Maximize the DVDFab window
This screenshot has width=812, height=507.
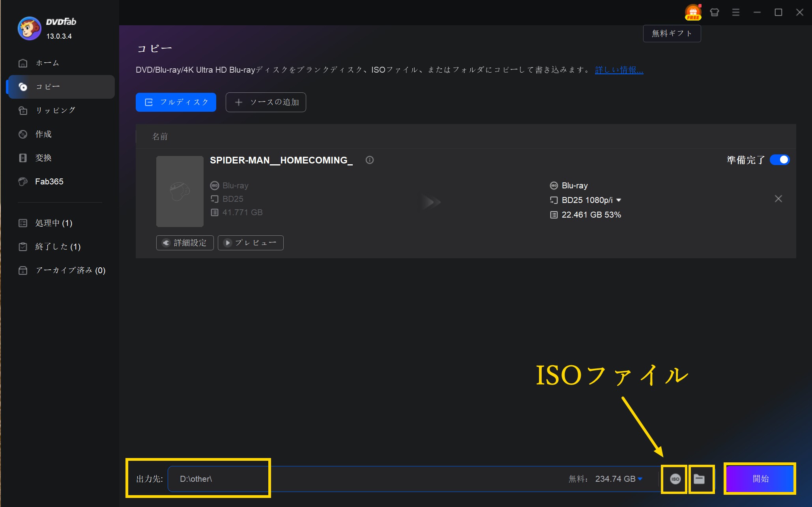tap(778, 12)
